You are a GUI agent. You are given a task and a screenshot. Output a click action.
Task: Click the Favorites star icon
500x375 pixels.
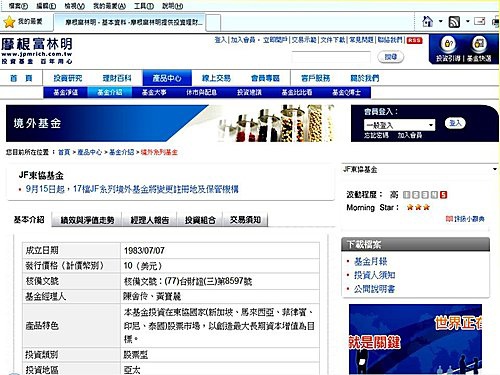pos(9,22)
